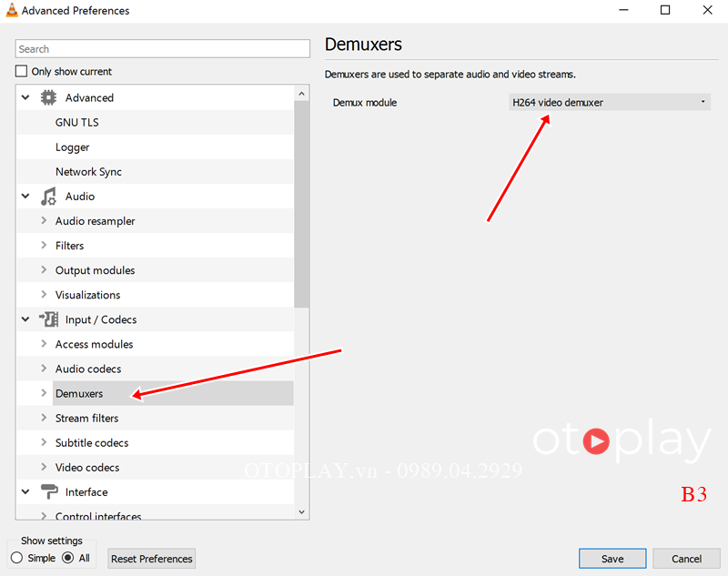Click the tree scrollbar down arrow
This screenshot has width=728, height=576.
[302, 511]
